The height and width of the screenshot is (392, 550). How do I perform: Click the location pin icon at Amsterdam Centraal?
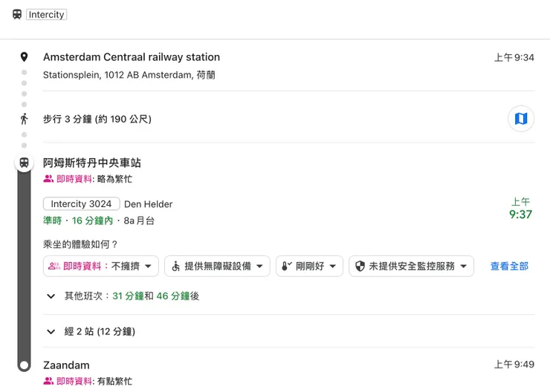click(x=24, y=57)
